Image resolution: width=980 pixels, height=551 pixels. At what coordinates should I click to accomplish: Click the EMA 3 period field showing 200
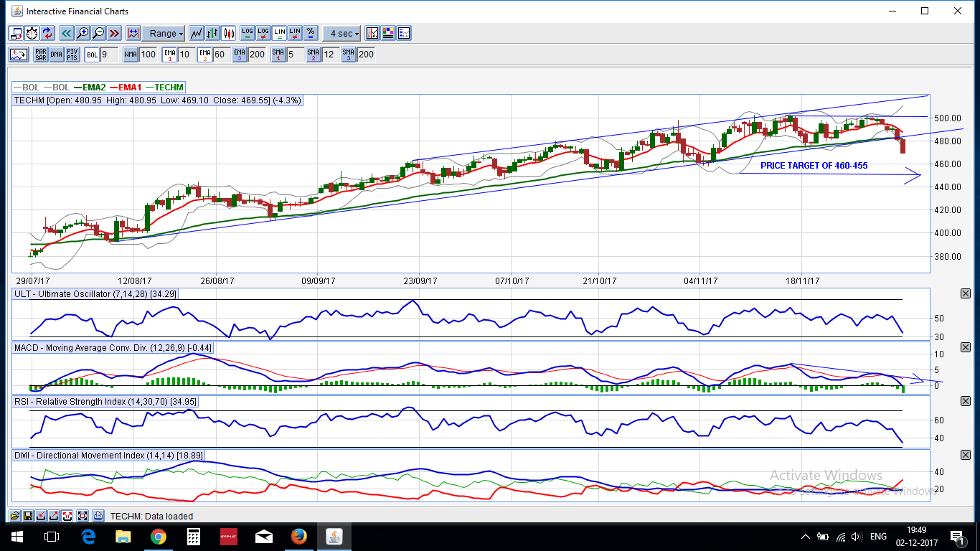coord(258,54)
